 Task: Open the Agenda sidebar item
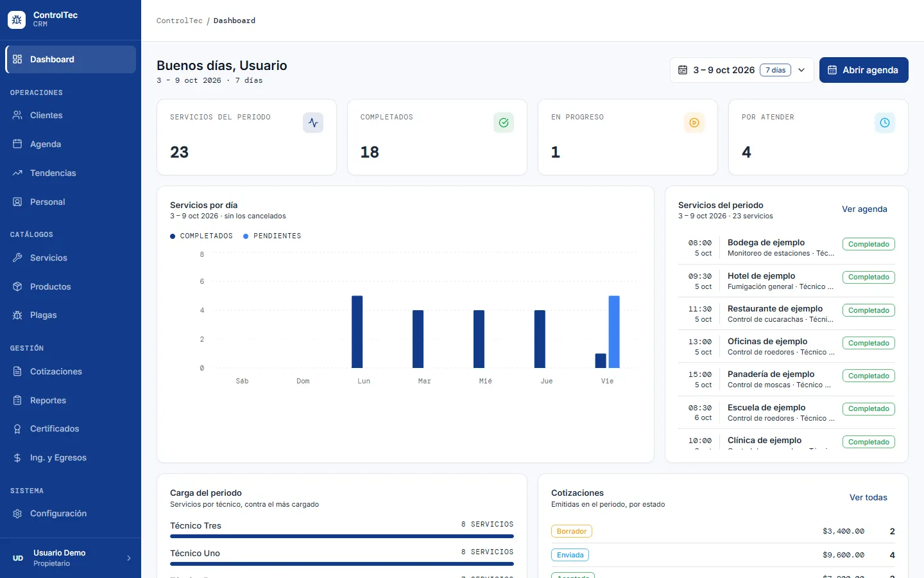click(x=71, y=144)
